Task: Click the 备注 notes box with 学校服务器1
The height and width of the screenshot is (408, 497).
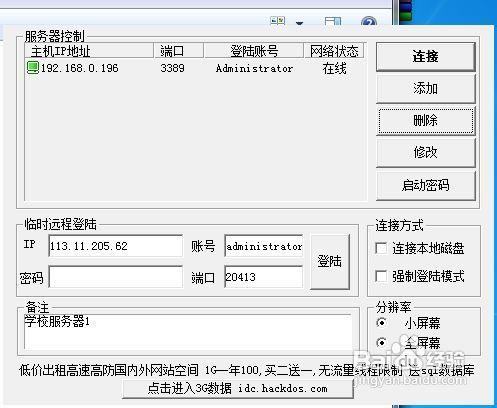Action: click(x=188, y=331)
